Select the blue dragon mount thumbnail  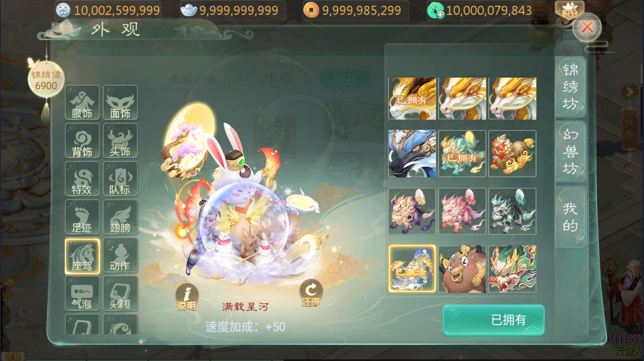point(412,154)
